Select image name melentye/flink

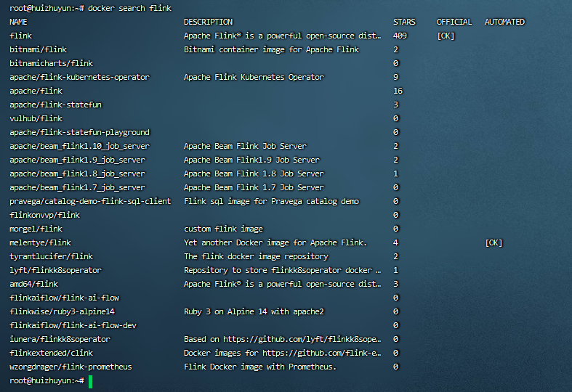tap(40, 242)
